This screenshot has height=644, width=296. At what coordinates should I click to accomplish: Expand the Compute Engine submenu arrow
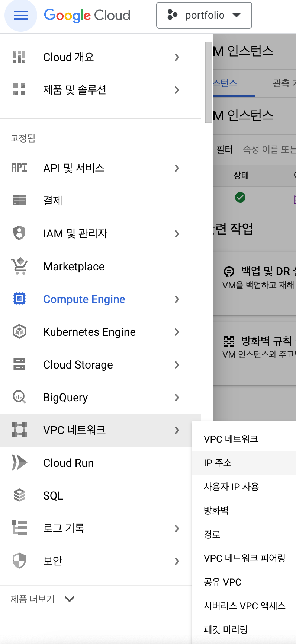177,299
